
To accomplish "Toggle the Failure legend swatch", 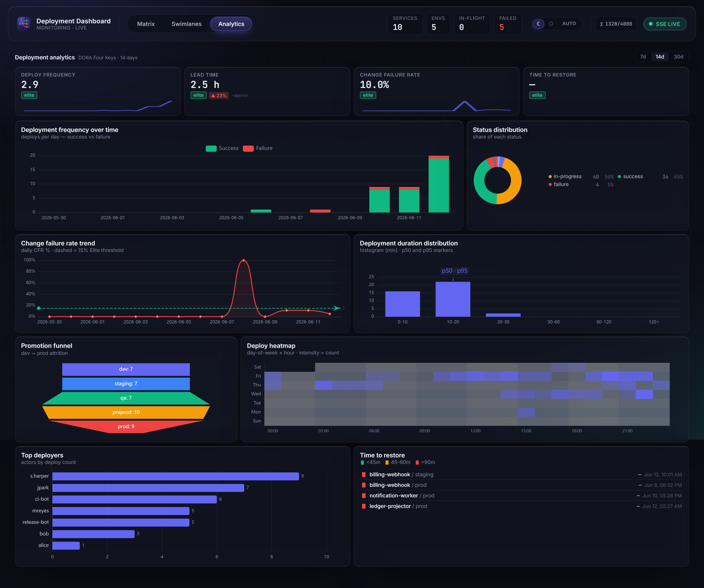I will [x=248, y=148].
